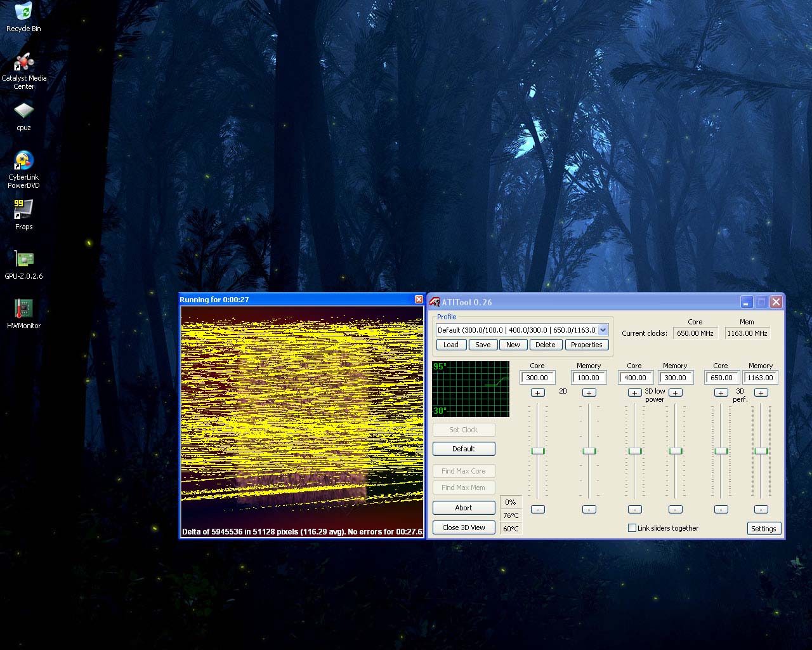
Task: Increase 2D Memory clock with plus button
Action: 589,393
